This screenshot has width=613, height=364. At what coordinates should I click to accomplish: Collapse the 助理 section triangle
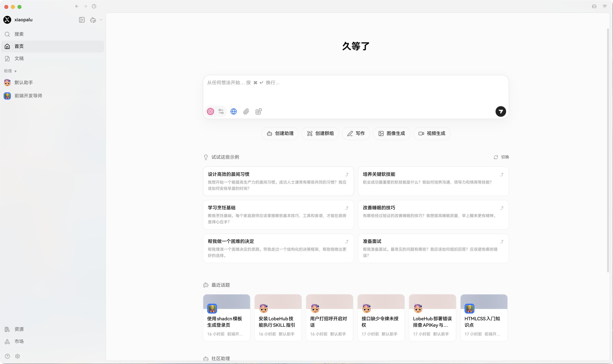pyautogui.click(x=16, y=71)
